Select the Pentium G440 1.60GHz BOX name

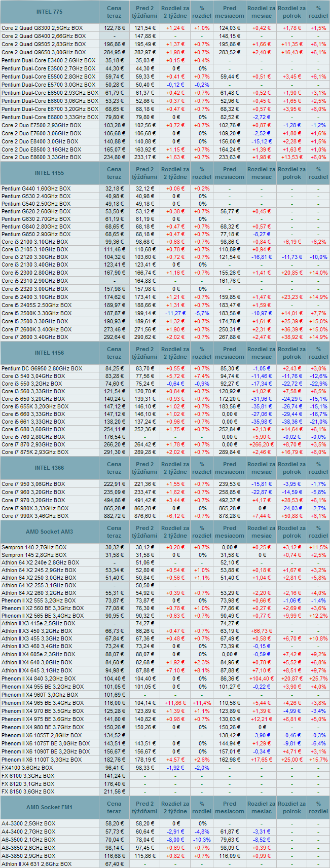pos(36,188)
